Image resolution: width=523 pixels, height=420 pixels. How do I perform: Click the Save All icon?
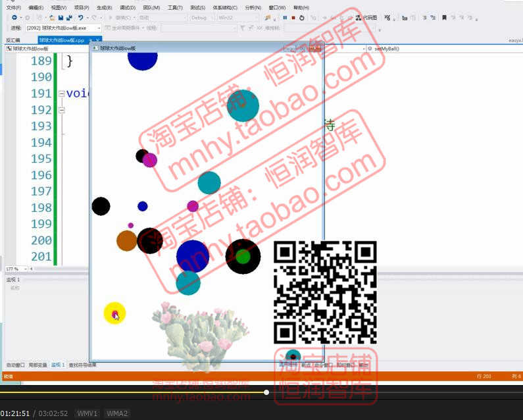(x=69, y=18)
